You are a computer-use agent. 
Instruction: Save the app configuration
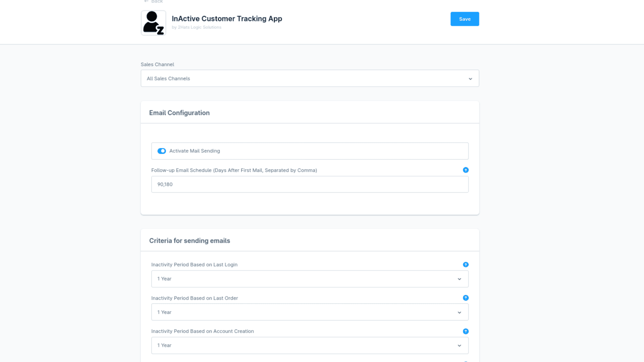pos(465,19)
